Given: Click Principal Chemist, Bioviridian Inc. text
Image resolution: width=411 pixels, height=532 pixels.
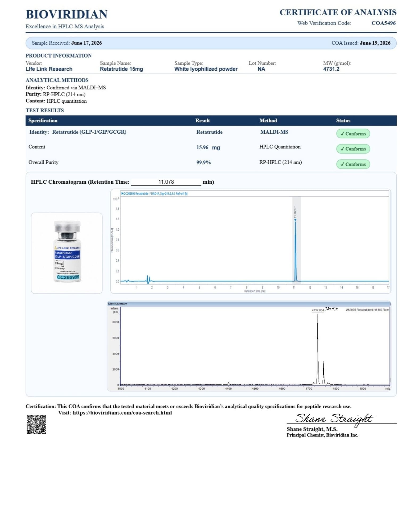Looking at the screenshot, I should pyautogui.click(x=322, y=435).
